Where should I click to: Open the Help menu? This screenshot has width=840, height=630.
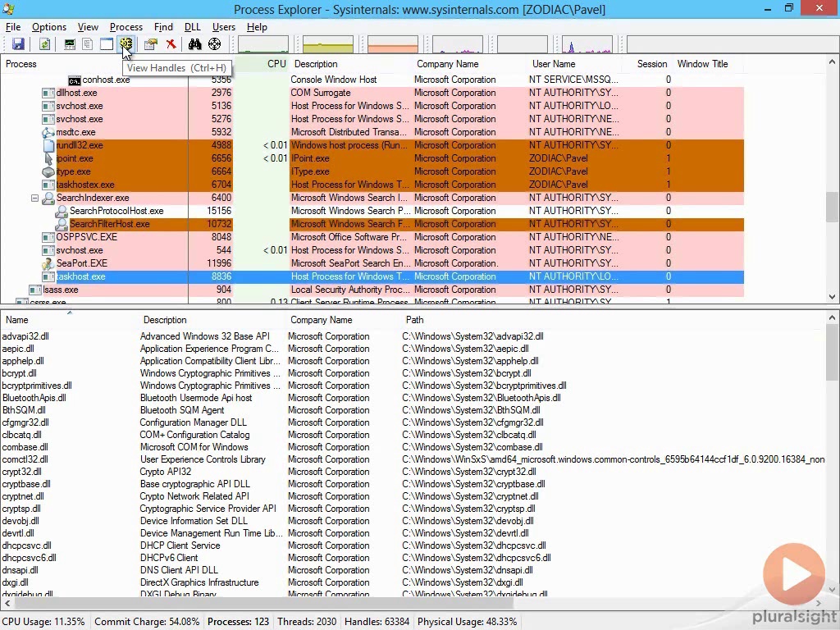(257, 27)
